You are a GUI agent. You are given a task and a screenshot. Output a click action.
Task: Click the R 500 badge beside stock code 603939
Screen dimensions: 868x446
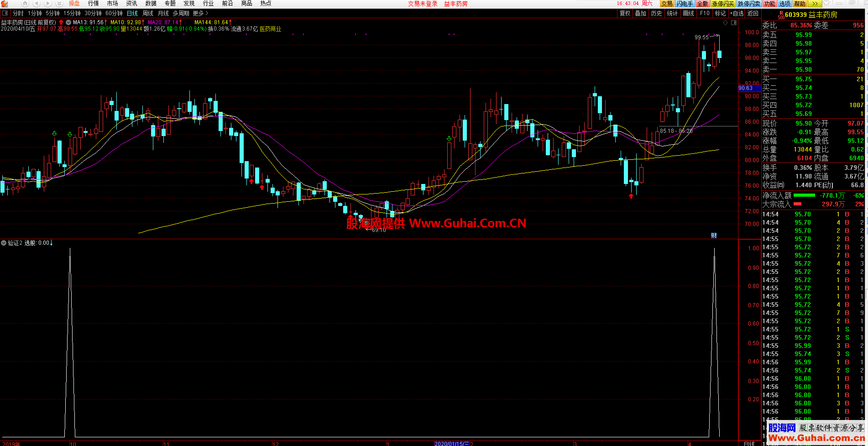click(781, 15)
